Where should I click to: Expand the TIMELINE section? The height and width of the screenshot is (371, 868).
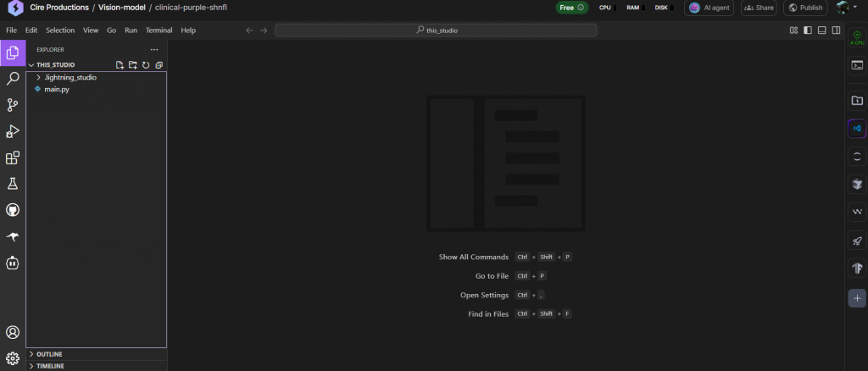(x=49, y=366)
